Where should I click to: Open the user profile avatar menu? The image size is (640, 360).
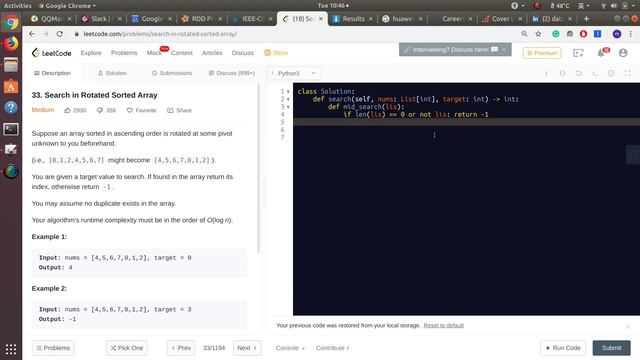623,53
